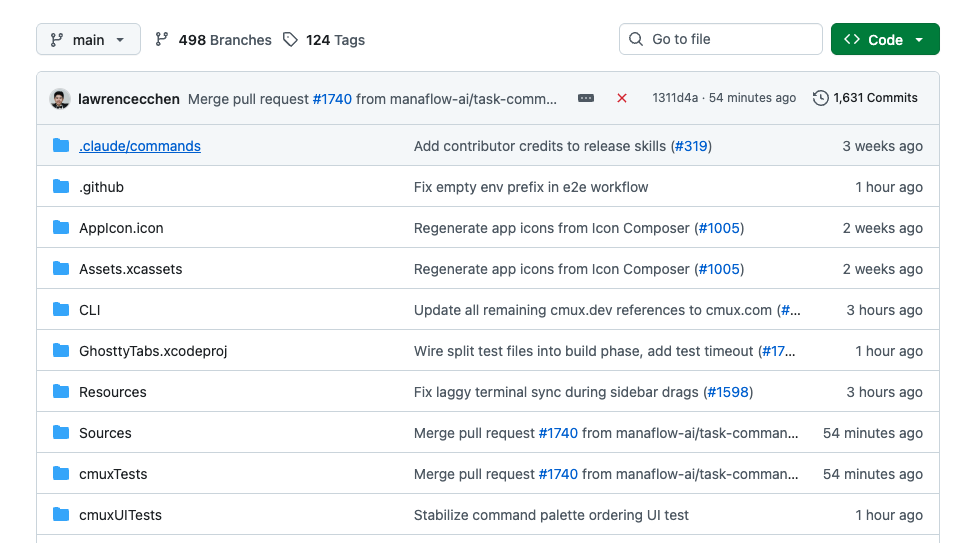Open the Update all remaining cmux.dev references commit
Viewport: 968px width, 543px height.
point(593,310)
